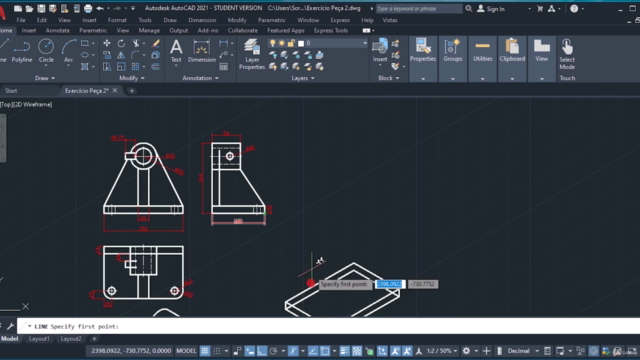Screen dimensions: 640x360
Task: Open annotation scale 1:2 / 50% dropdown
Action: tap(442, 351)
